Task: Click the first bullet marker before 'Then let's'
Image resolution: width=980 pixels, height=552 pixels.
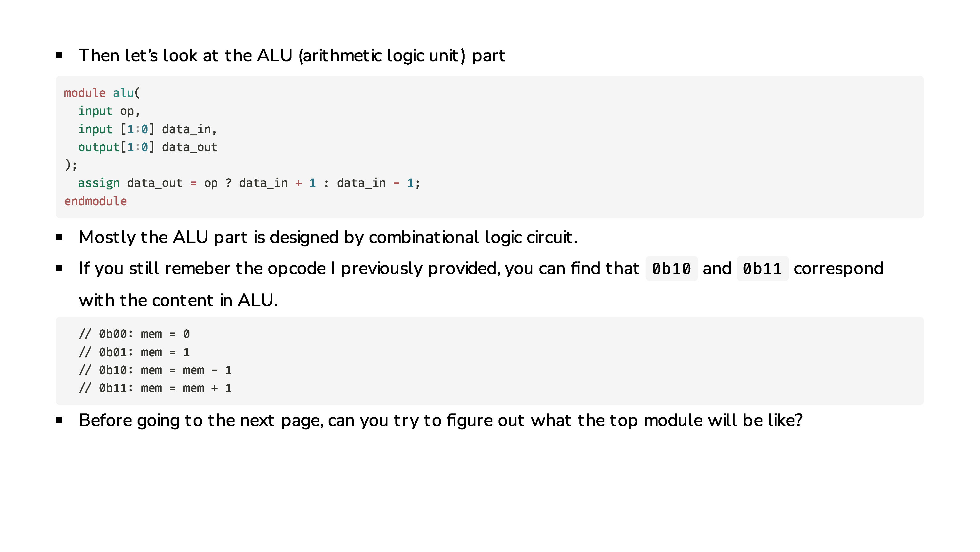Action: click(x=59, y=55)
